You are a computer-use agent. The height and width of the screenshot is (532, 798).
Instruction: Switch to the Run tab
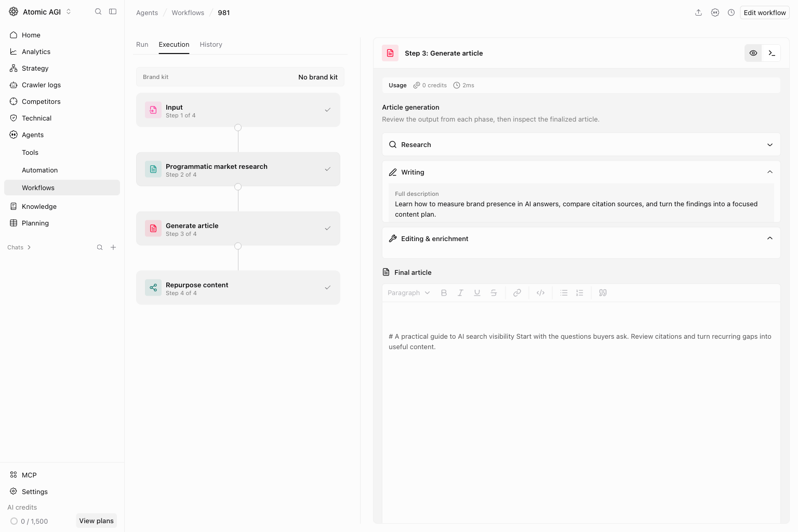point(142,44)
